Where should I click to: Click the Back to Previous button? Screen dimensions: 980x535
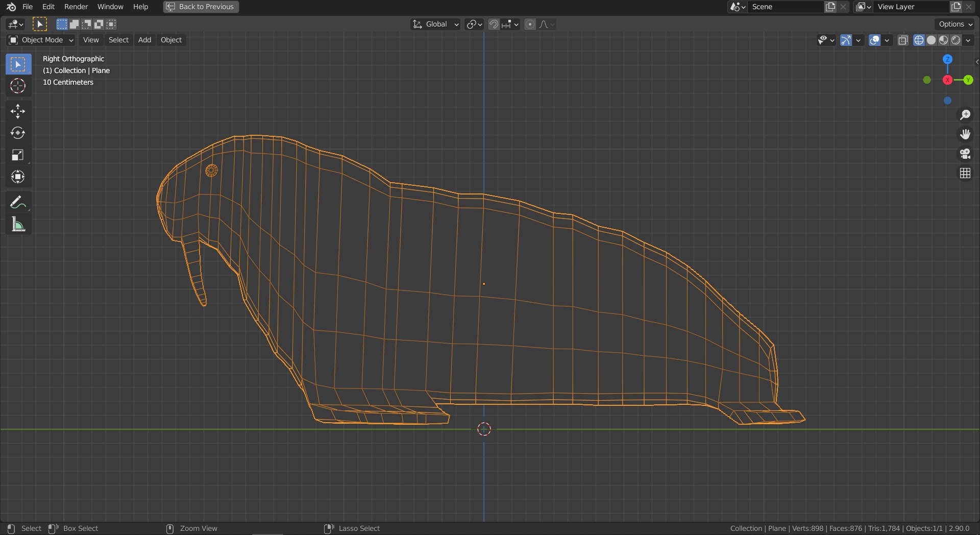201,7
